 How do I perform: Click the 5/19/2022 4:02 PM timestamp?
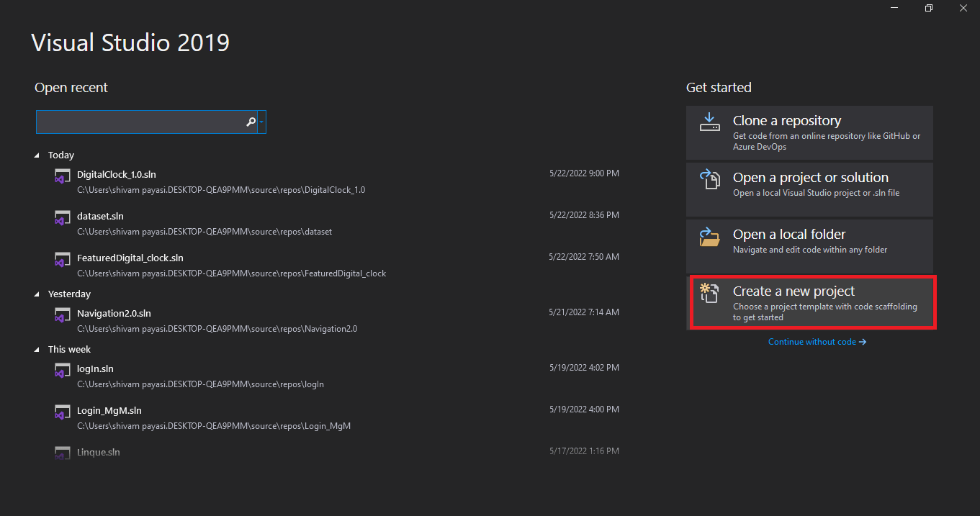pos(584,368)
